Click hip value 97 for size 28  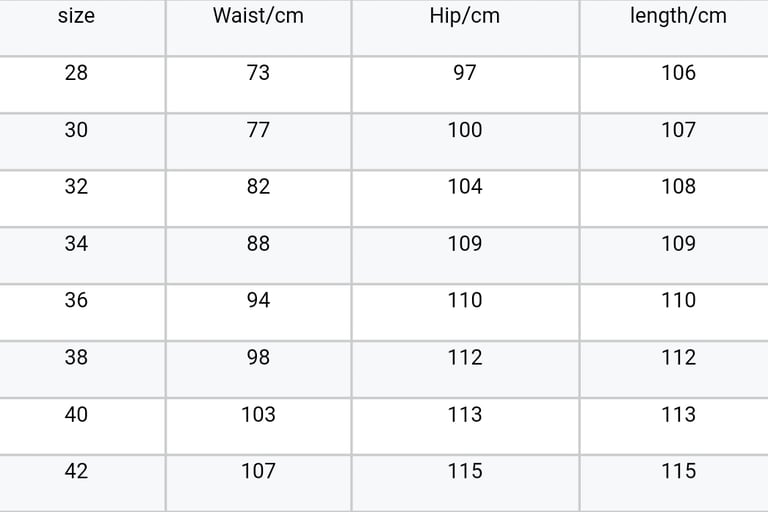click(464, 73)
